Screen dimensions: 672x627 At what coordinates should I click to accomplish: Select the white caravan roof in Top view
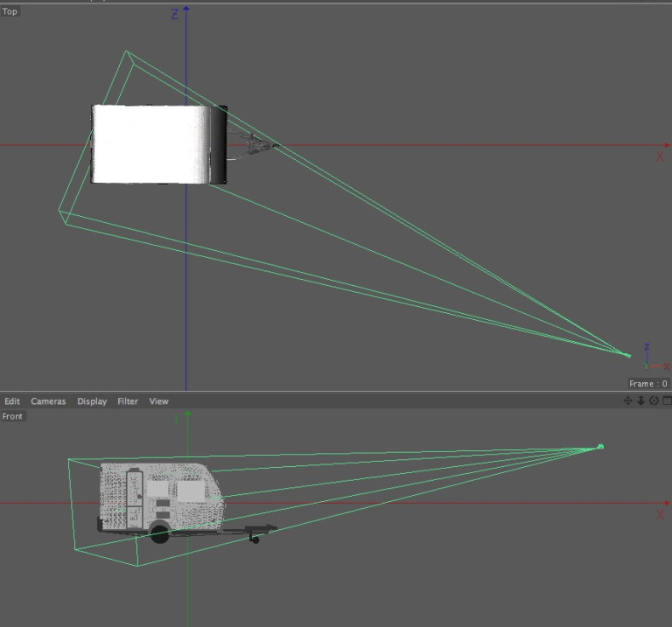tap(149, 144)
